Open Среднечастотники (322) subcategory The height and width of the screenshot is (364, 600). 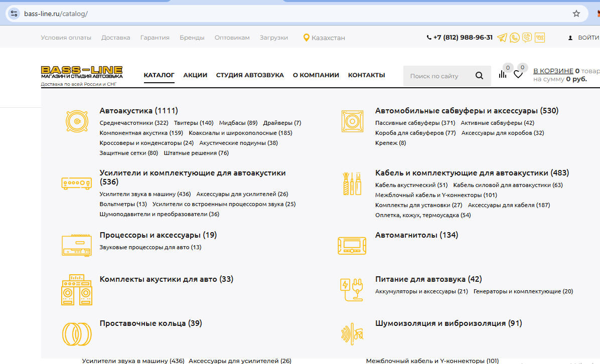point(134,123)
